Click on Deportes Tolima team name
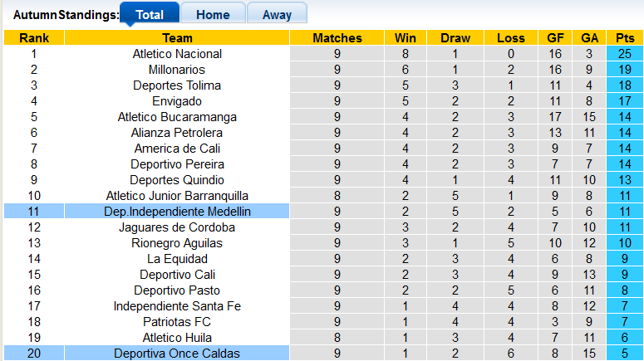The height and width of the screenshot is (361, 644). pyautogui.click(x=177, y=85)
